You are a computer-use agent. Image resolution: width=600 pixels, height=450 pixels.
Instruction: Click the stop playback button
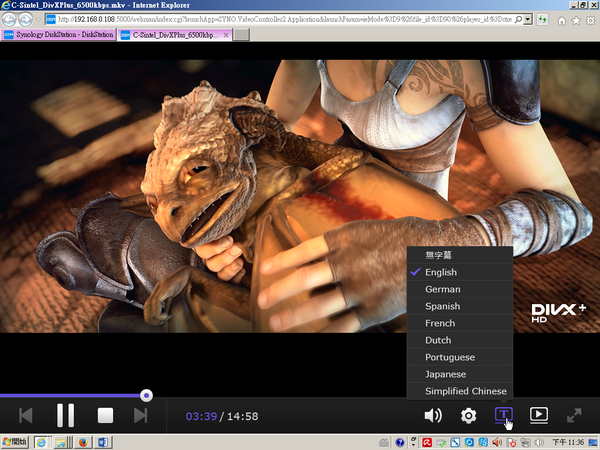[105, 415]
